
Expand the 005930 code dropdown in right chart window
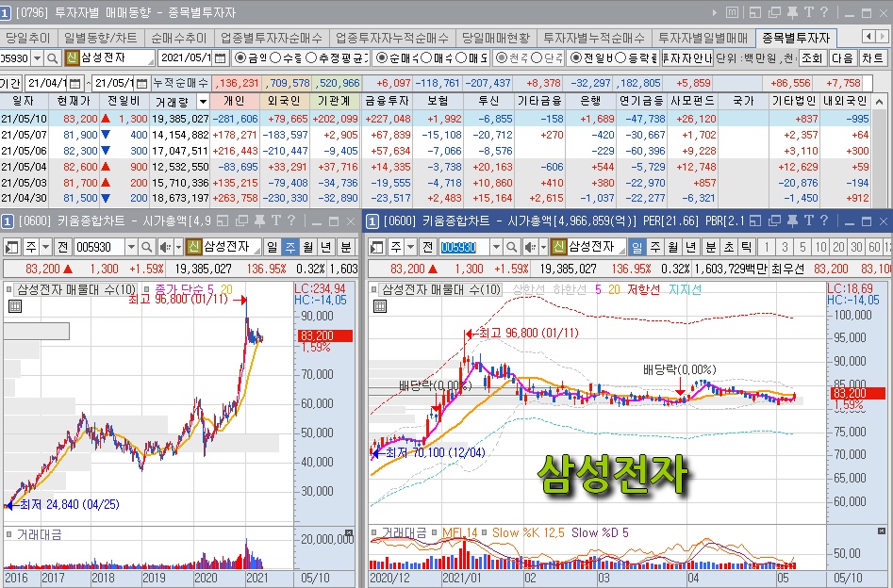tap(496, 247)
